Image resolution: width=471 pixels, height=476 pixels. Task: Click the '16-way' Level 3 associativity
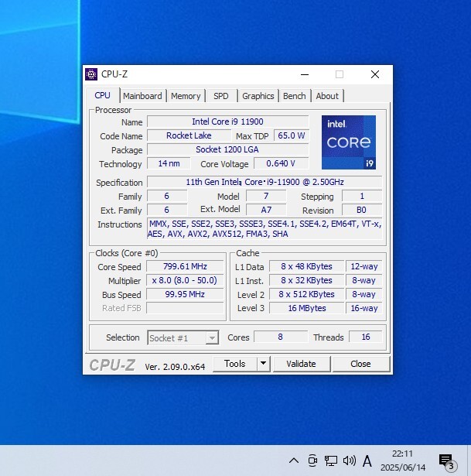(364, 308)
